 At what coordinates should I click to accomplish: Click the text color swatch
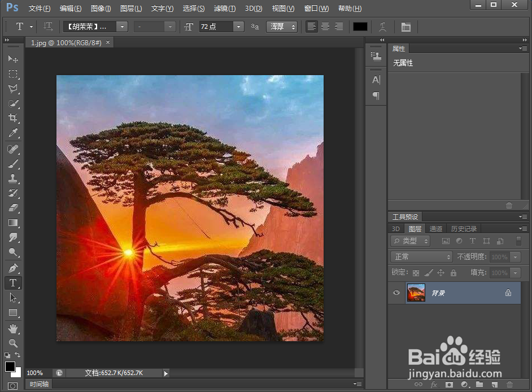[x=360, y=27]
